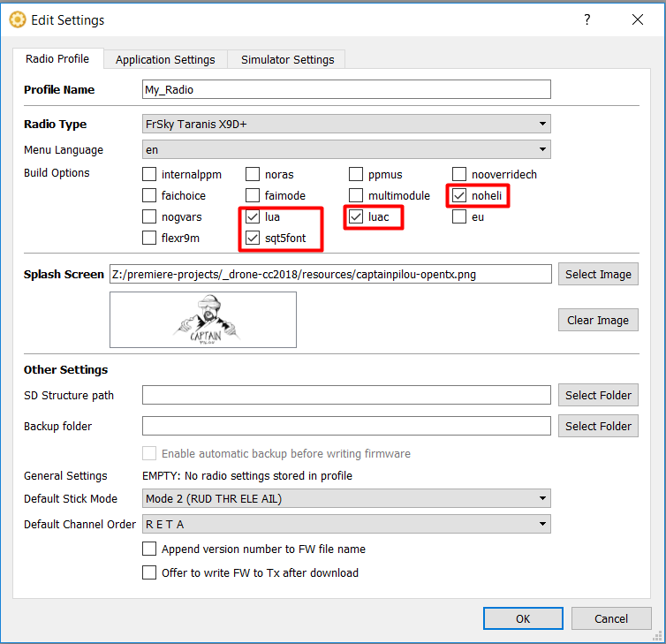Disable the lua build option

point(253,216)
